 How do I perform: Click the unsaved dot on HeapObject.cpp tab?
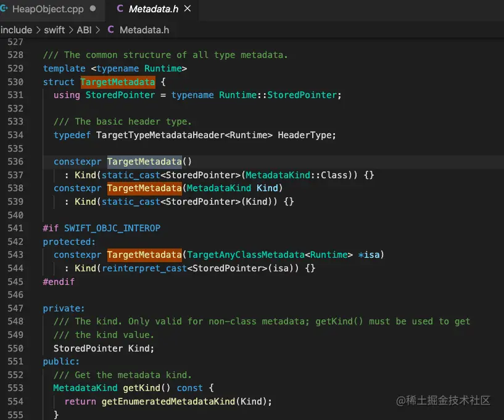point(93,9)
